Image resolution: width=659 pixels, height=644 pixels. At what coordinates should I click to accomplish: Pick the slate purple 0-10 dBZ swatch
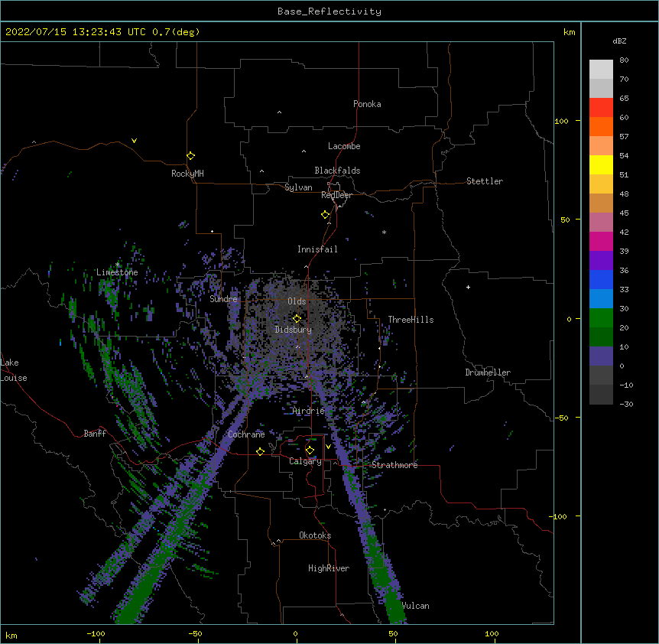click(601, 356)
